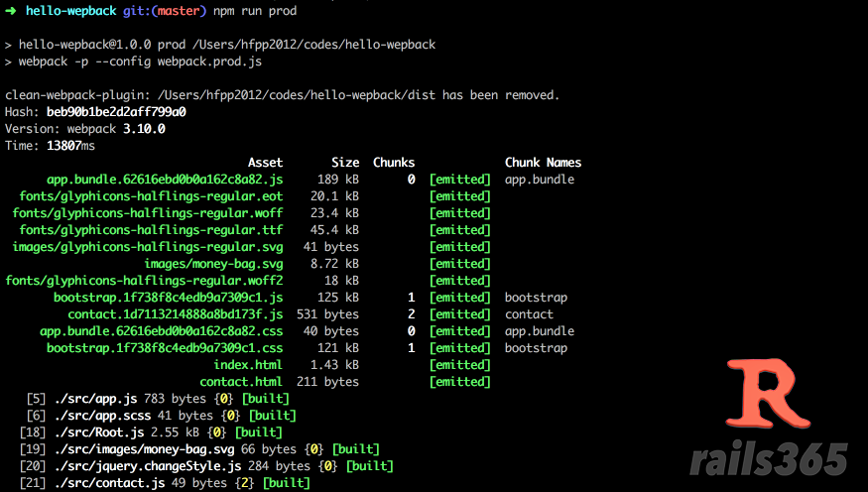Screen dimensions: 868x492
Task: Click the bootstrap .css asset filename
Action: [165, 348]
